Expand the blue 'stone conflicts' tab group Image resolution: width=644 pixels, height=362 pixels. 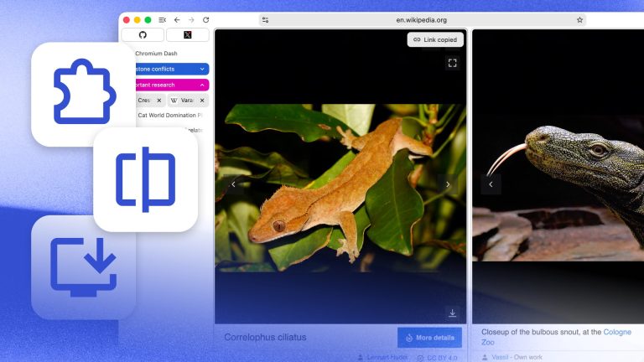pos(172,69)
